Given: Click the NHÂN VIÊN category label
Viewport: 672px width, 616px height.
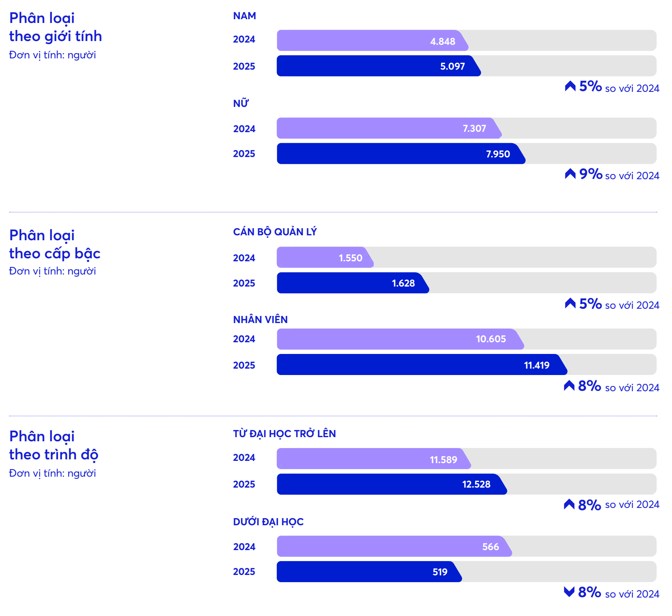Looking at the screenshot, I should click(260, 320).
